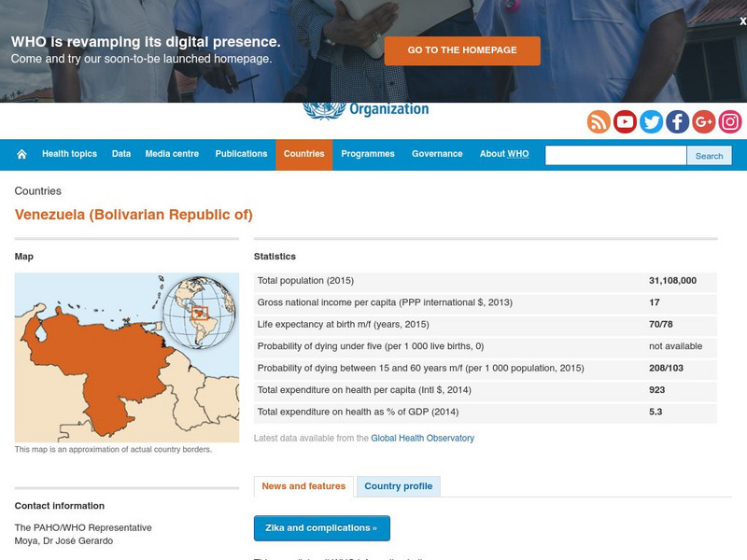The width and height of the screenshot is (747, 560).
Task: Click the Countries breadcrumb text
Action: tap(37, 191)
